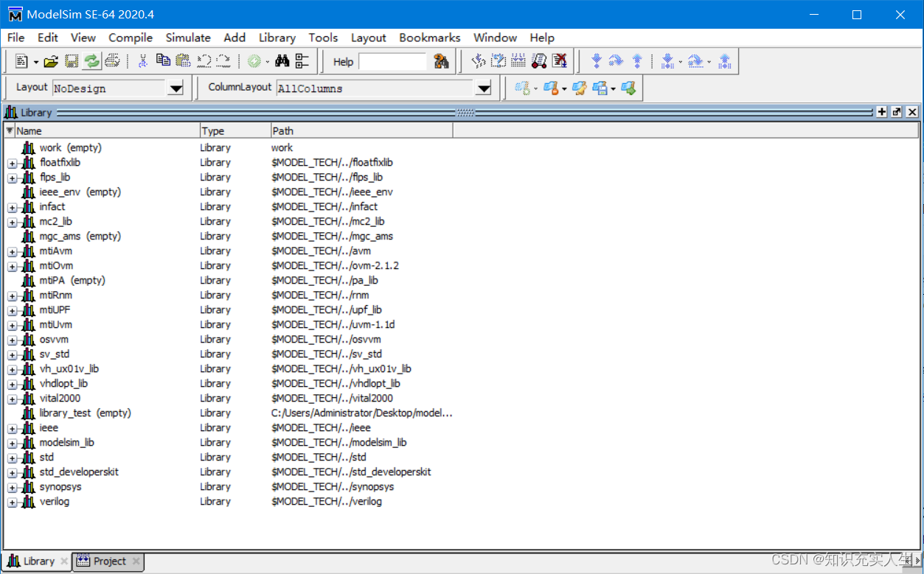Open the New file dropdown arrow
This screenshot has width=924, height=574.
click(36, 62)
